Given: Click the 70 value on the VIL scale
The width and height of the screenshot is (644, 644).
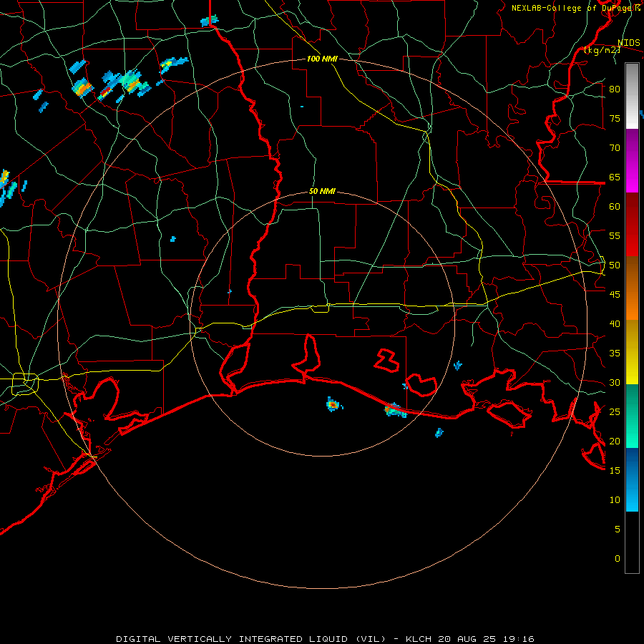Looking at the screenshot, I should pyautogui.click(x=615, y=148).
